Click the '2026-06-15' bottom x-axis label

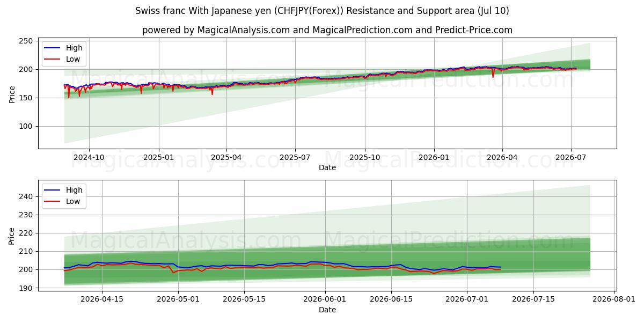(391, 299)
